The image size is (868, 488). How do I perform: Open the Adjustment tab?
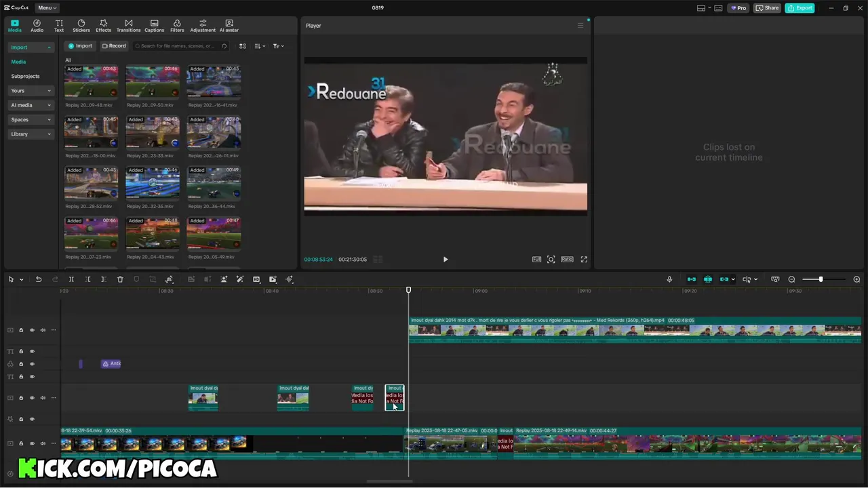[x=203, y=26]
